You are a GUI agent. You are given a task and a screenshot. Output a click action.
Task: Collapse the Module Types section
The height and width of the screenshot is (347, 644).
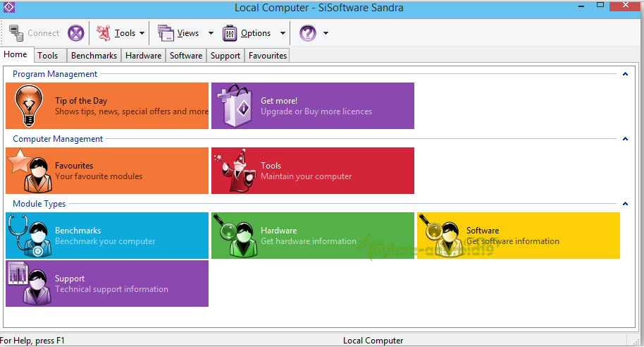[x=625, y=204]
